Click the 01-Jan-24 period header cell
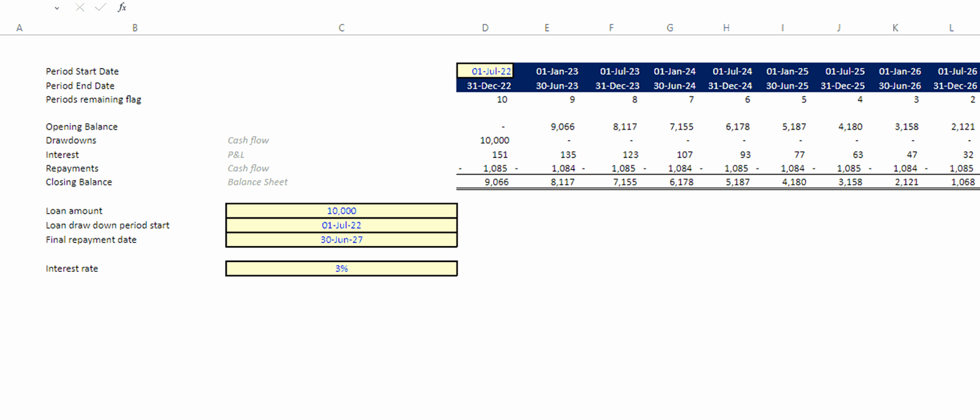The image size is (980, 420). click(674, 71)
